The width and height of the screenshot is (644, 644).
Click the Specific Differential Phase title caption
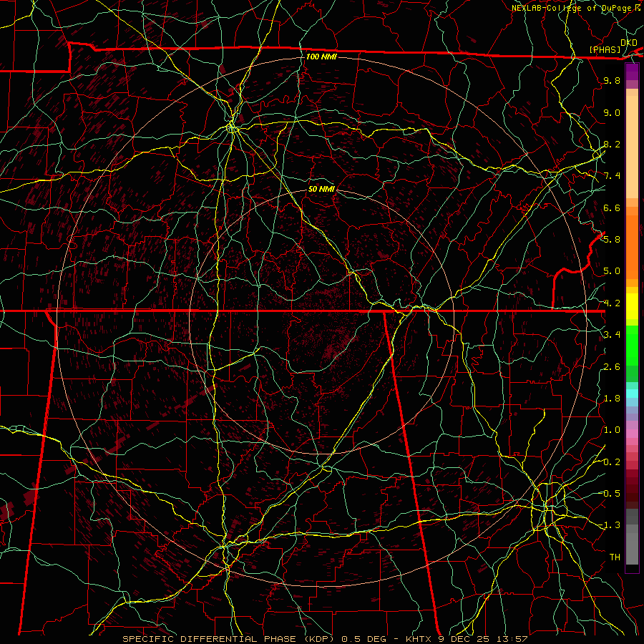coord(325,639)
